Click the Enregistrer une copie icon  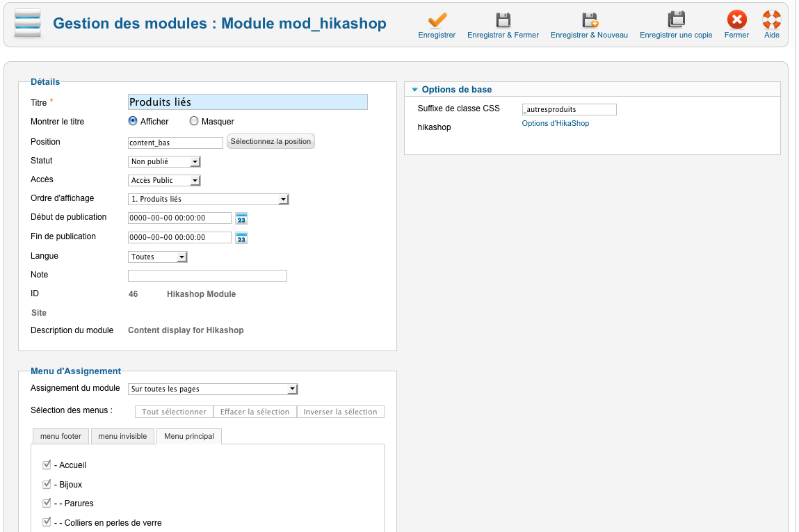click(676, 20)
